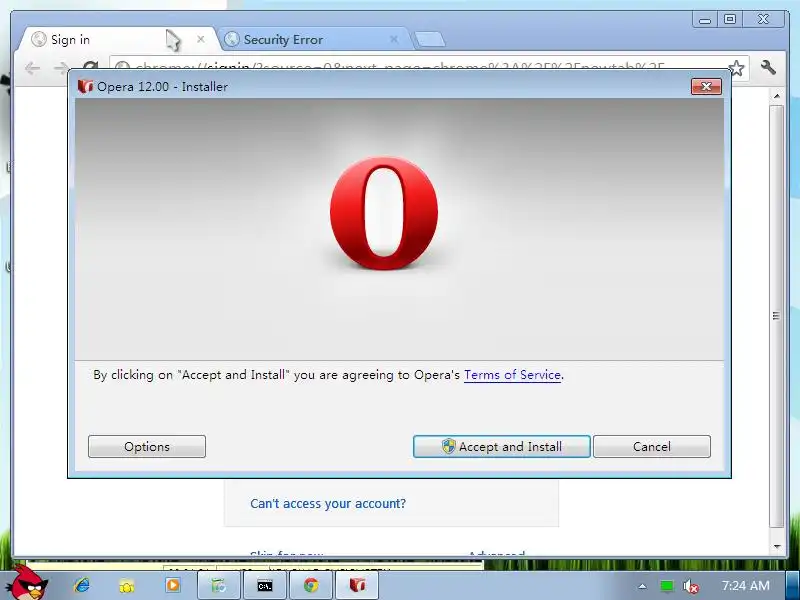Click the muted volume tray icon
Screen dimensions: 800x600
(x=690, y=586)
